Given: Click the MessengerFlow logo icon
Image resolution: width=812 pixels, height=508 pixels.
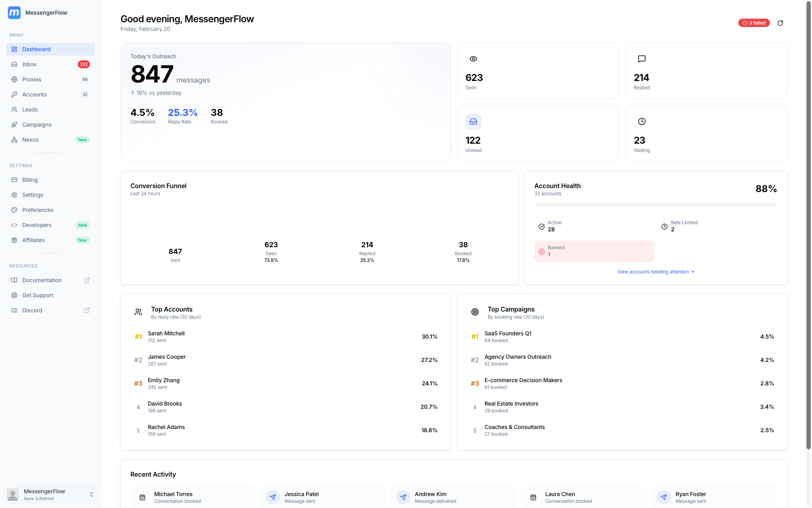Looking at the screenshot, I should pyautogui.click(x=14, y=13).
